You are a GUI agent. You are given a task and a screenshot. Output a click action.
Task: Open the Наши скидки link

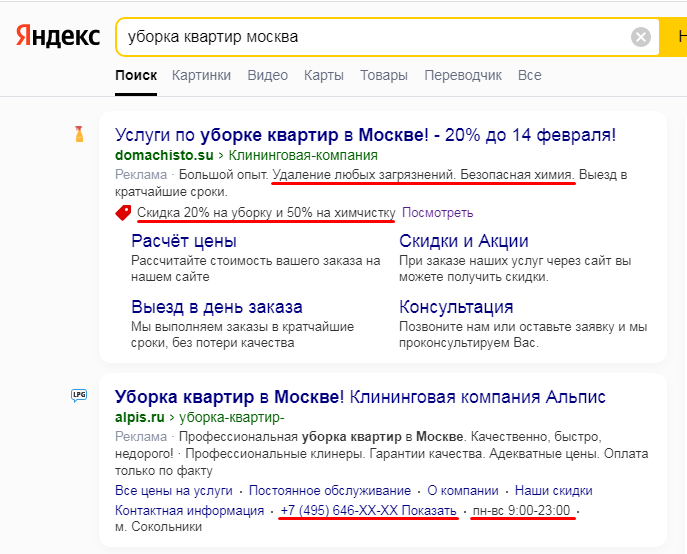pyautogui.click(x=551, y=491)
